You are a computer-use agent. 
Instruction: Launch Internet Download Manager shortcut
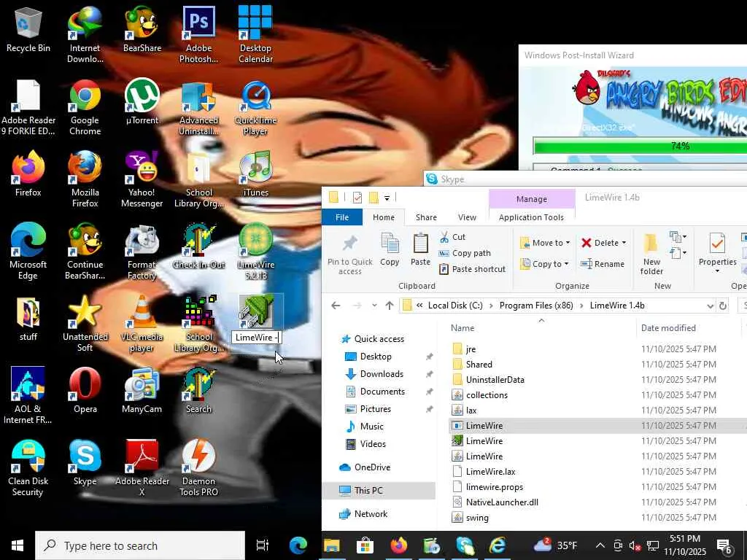[85, 34]
